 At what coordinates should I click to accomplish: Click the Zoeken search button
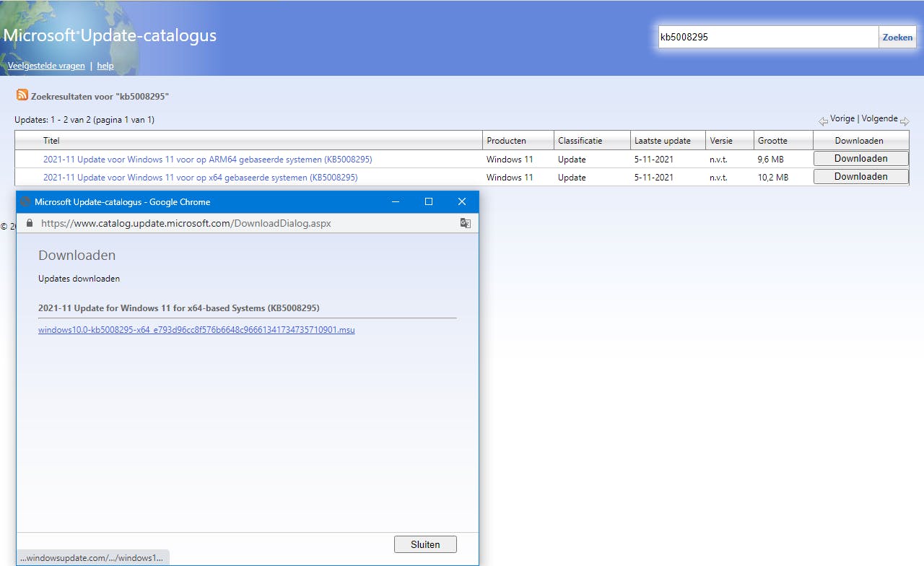pyautogui.click(x=897, y=37)
